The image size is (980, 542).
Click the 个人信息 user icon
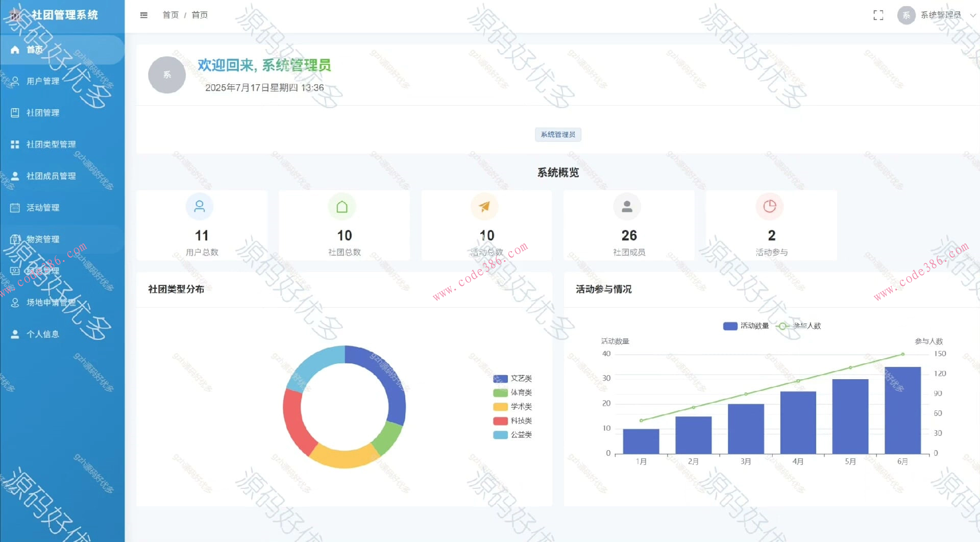click(x=15, y=334)
